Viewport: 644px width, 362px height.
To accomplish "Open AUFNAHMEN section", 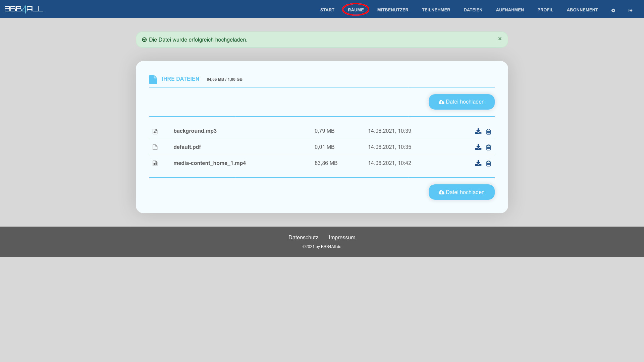I will 510,10.
